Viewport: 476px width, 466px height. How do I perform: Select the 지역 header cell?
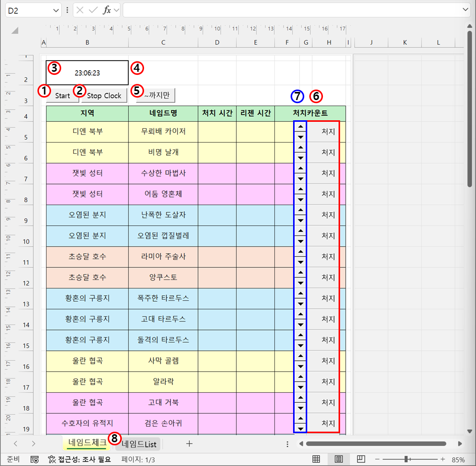pos(87,113)
